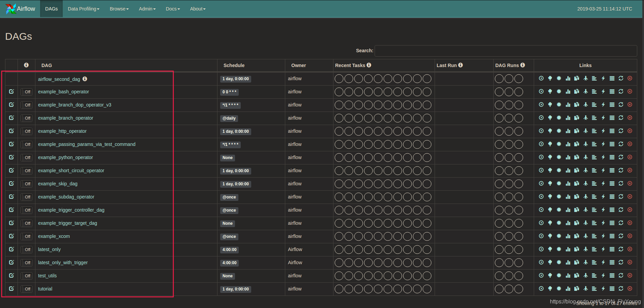Delete the test_utils DAG
Screen dimensions: 644x308
[x=630, y=276]
